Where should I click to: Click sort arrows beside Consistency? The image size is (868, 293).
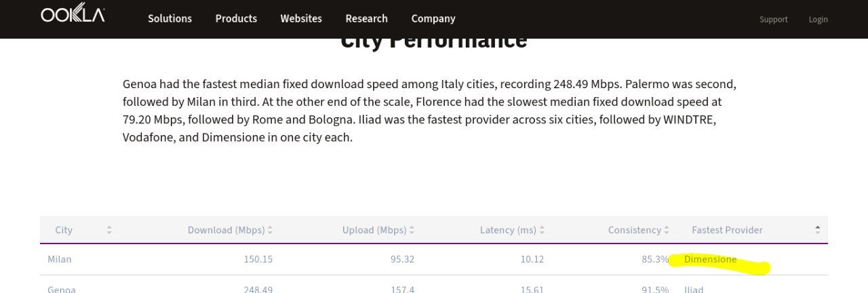click(667, 231)
